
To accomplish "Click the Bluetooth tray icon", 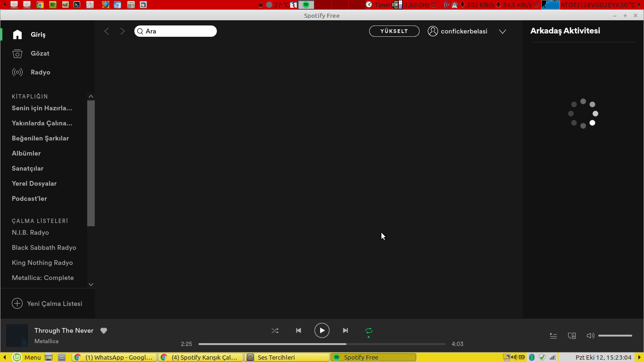I will tap(532, 357).
